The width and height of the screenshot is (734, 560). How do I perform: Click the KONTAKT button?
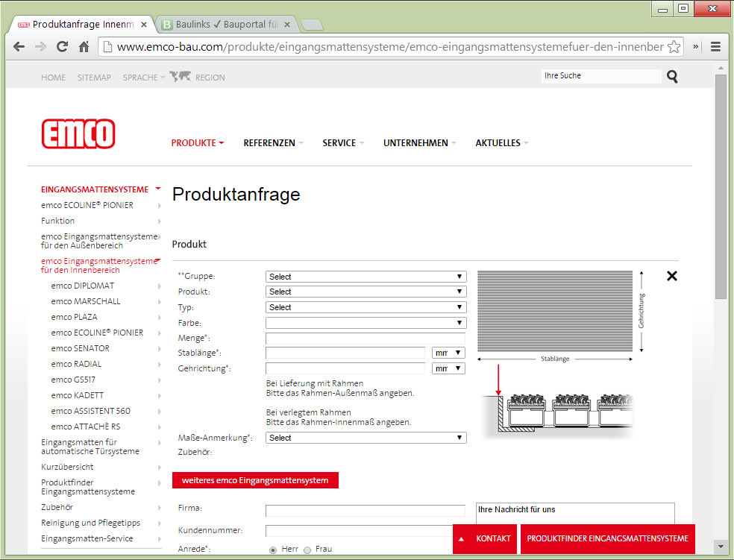pyautogui.click(x=485, y=539)
